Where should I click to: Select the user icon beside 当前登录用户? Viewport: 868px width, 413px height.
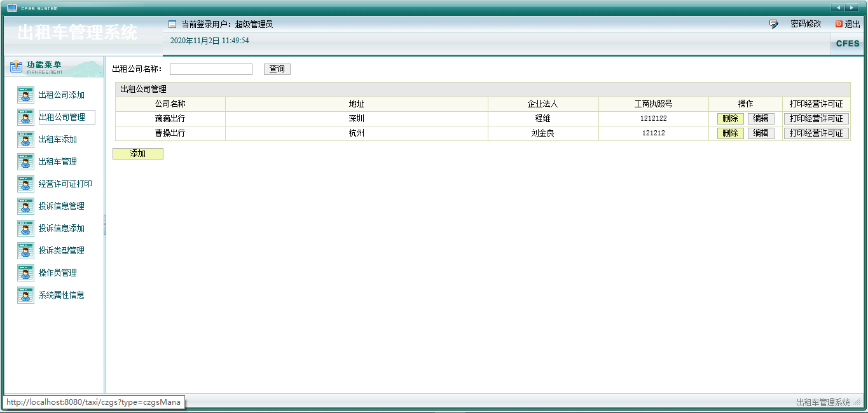coord(172,24)
